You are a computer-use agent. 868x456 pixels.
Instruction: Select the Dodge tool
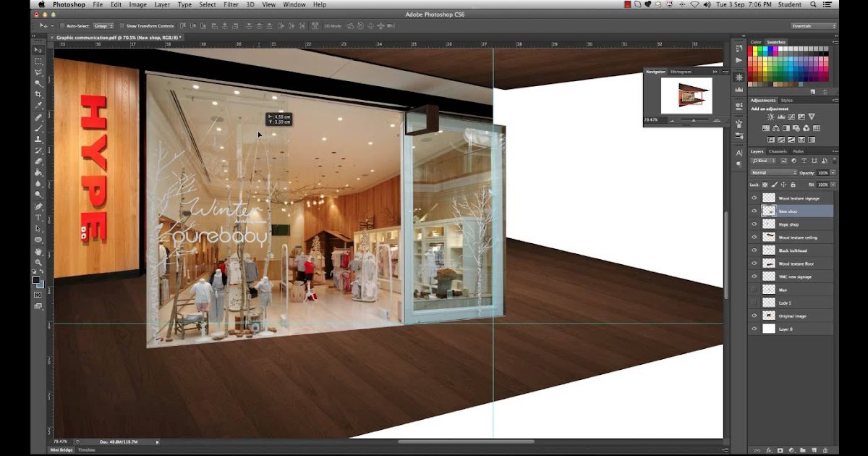click(39, 195)
